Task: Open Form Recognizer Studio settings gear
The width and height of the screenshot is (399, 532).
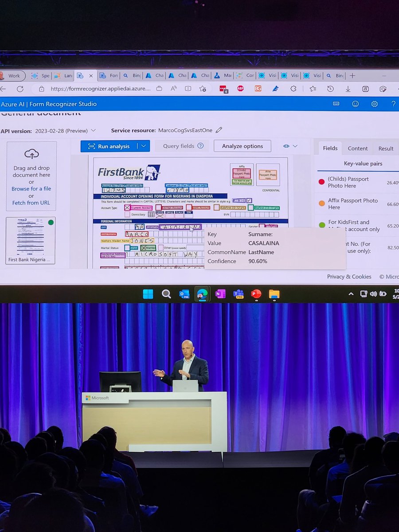Action: pos(374,104)
